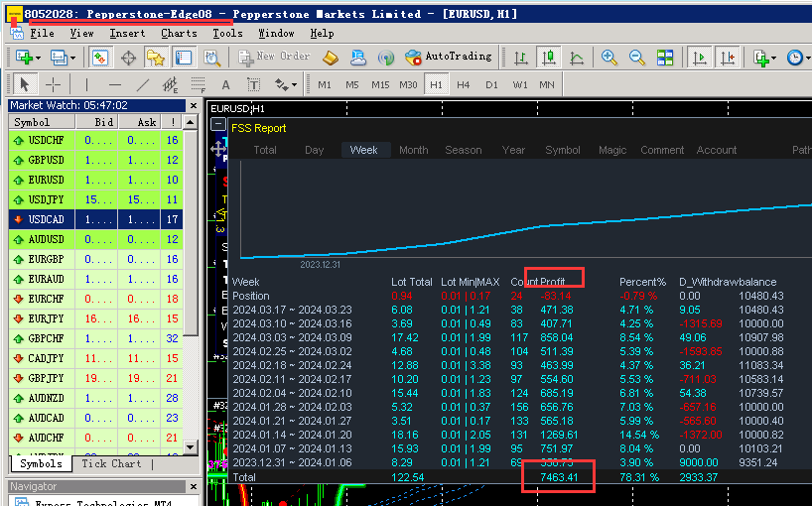Select the GBPJPY symbol row
Screen dimensions: 812x506
[x=96, y=378]
